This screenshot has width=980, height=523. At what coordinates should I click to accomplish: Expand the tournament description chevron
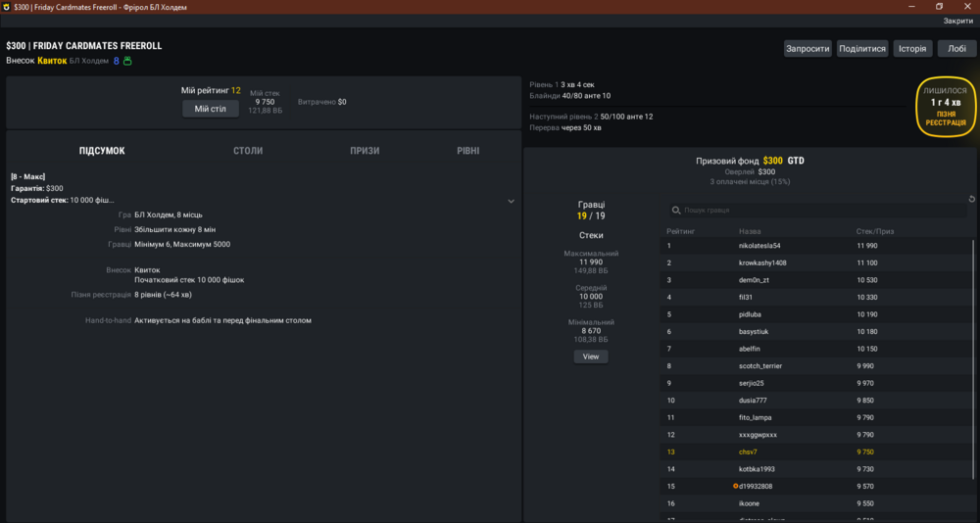coord(511,201)
